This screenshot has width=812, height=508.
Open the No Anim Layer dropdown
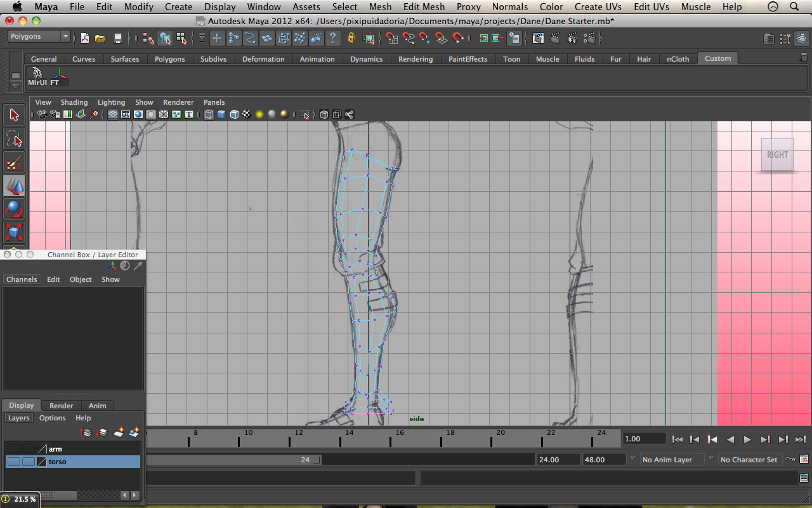pyautogui.click(x=671, y=460)
